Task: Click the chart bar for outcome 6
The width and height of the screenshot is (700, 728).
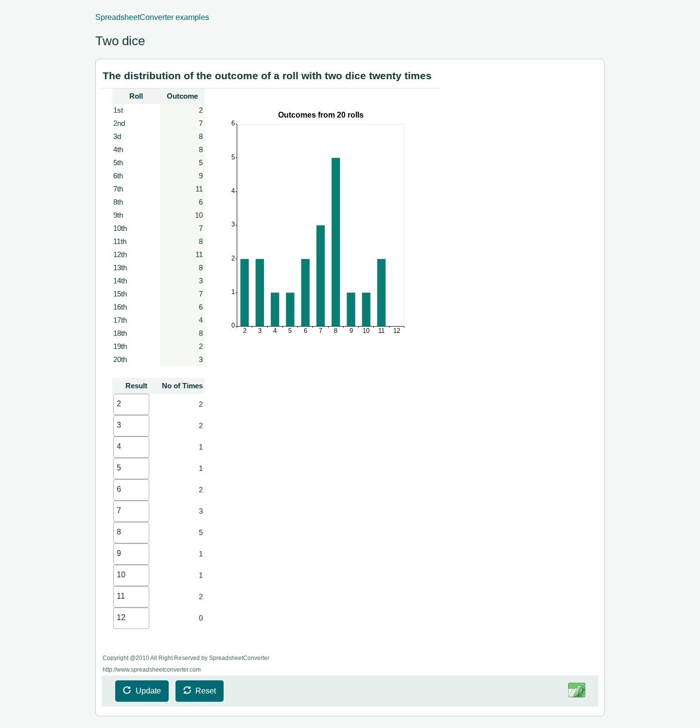Action: (x=305, y=293)
